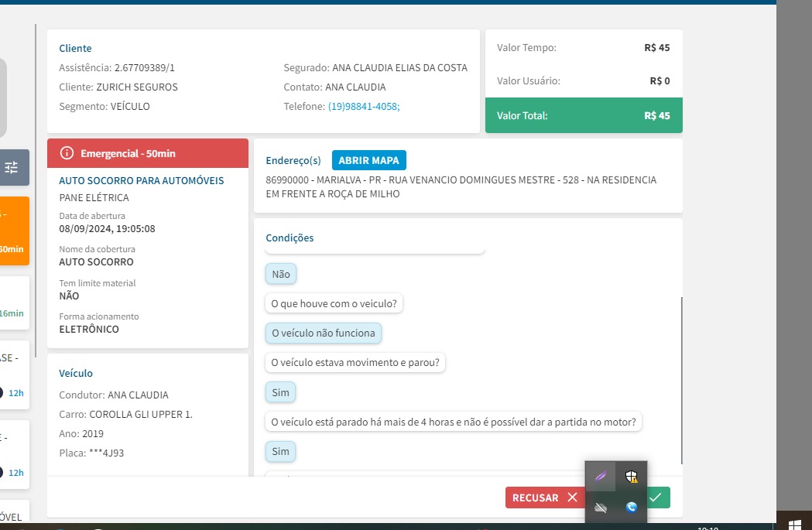Select the orange 50min service card

pyautogui.click(x=14, y=231)
